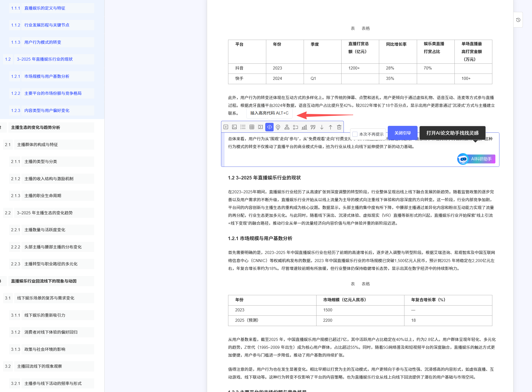Click the insert image icon in block toolbar

234,127
